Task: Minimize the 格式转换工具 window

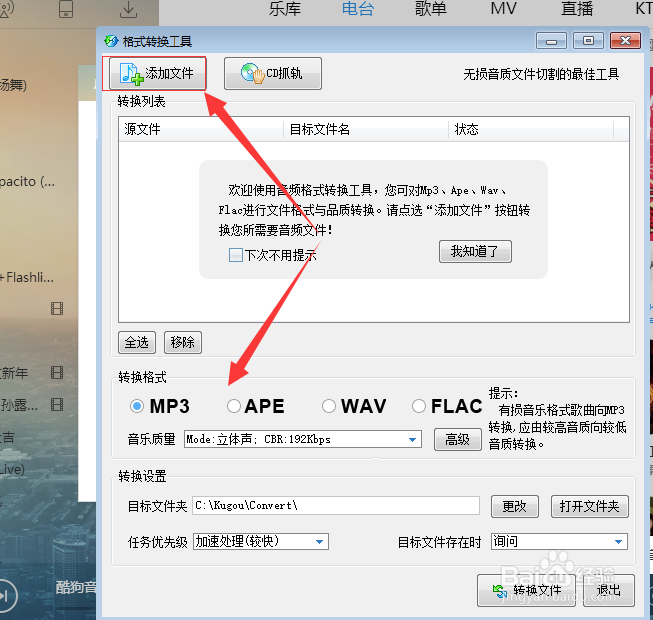Action: point(551,41)
